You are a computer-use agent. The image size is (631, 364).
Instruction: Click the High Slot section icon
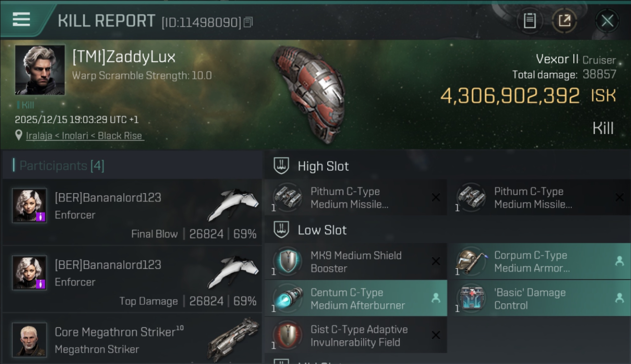coord(282,165)
